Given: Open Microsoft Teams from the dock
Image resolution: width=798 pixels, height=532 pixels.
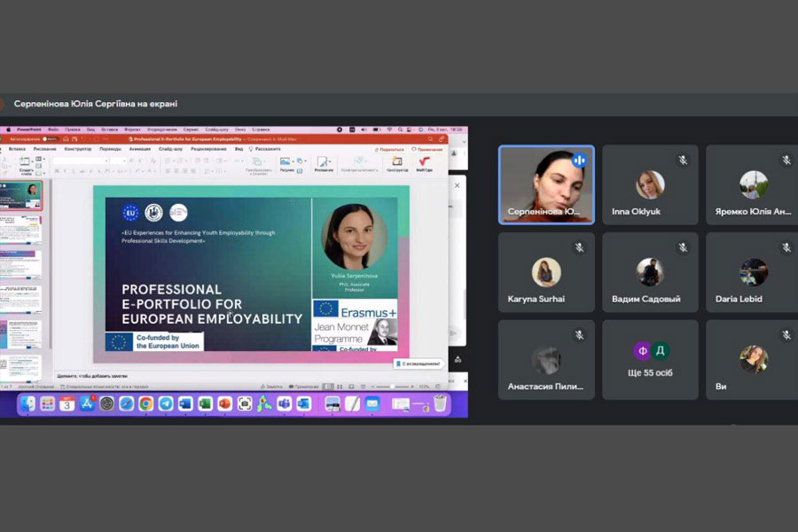Looking at the screenshot, I should coord(284,403).
